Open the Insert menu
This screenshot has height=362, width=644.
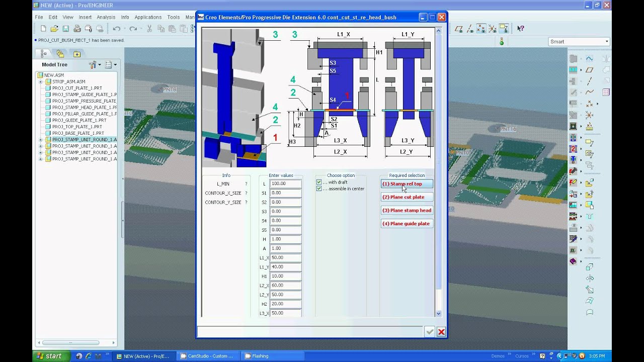[x=85, y=17]
